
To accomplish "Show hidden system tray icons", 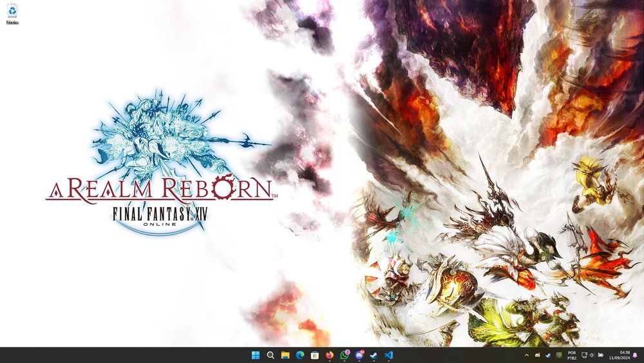I will click(x=527, y=355).
